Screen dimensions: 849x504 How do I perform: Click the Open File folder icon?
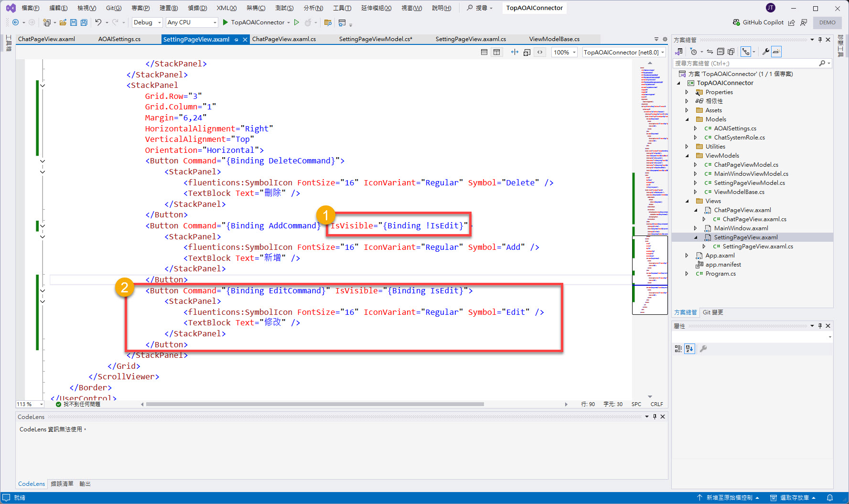point(63,22)
